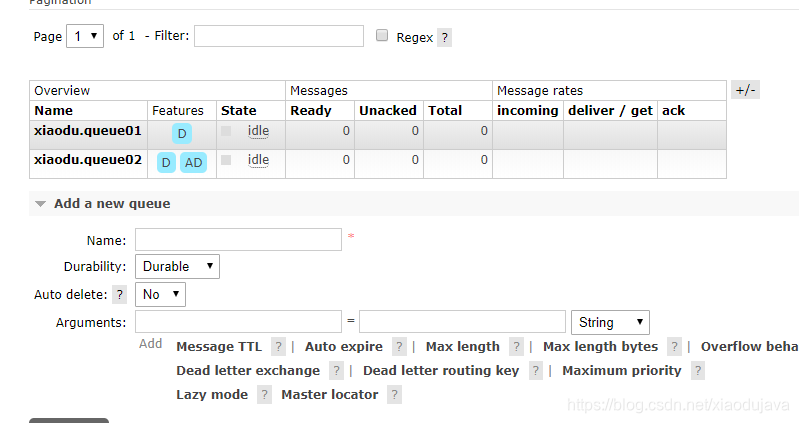The width and height of the screenshot is (799, 423).
Task: Open Auto expire help question mark
Action: [x=399, y=347]
